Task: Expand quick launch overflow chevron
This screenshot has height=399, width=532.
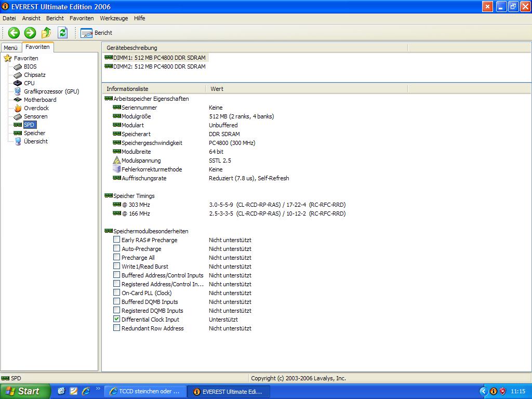Action: 98,389
